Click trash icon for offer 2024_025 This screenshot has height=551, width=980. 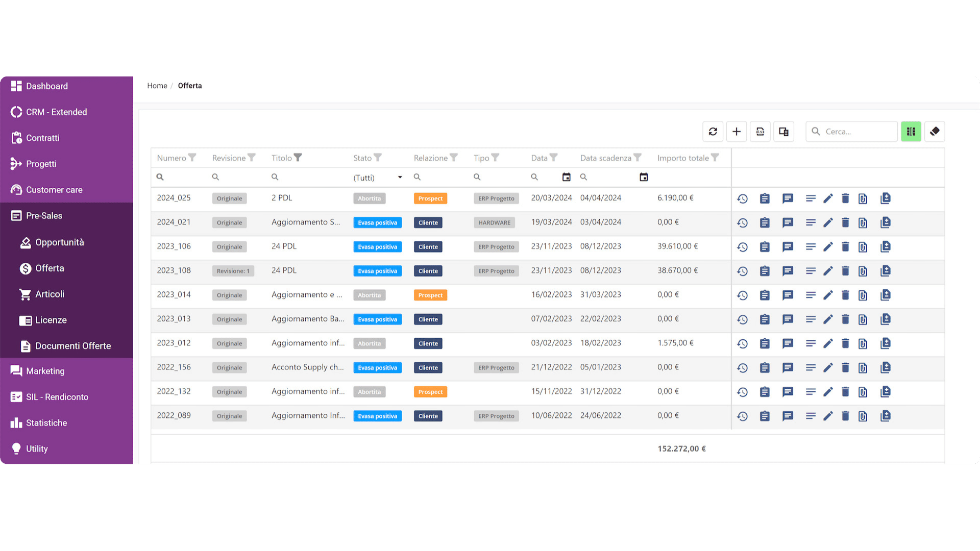[x=845, y=198]
